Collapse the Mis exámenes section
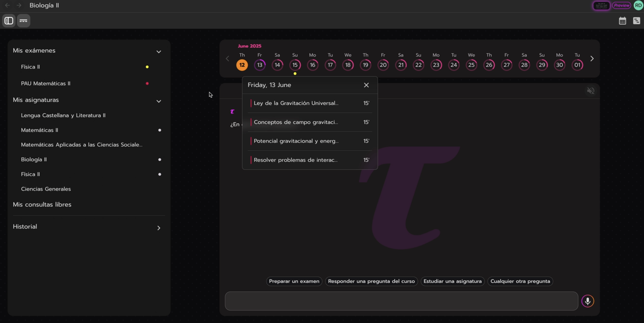The width and height of the screenshot is (644, 323). [x=158, y=52]
